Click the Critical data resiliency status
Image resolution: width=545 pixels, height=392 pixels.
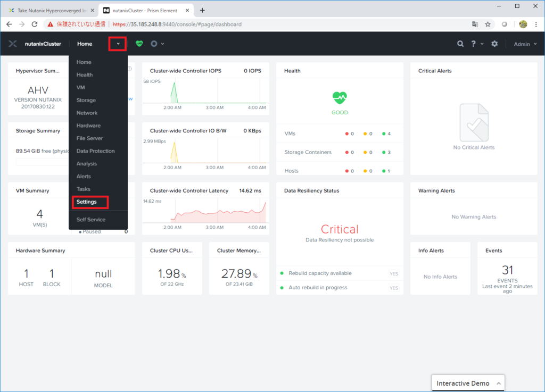click(340, 229)
